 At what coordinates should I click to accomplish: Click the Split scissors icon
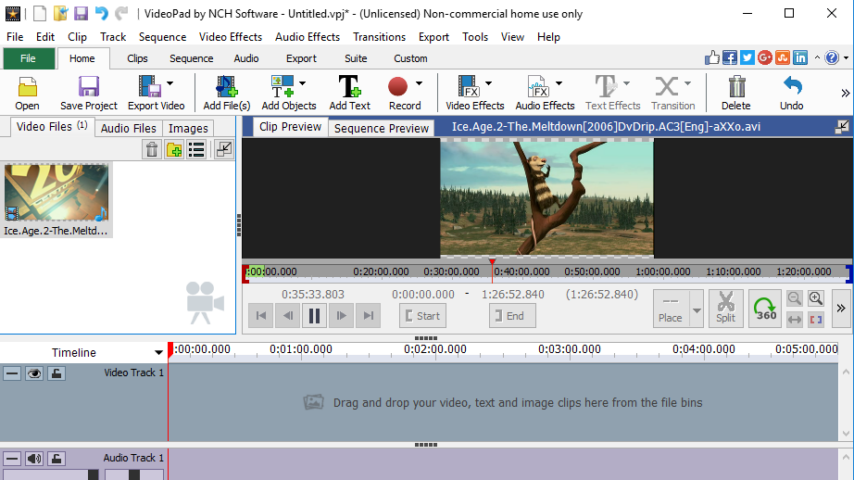click(725, 308)
